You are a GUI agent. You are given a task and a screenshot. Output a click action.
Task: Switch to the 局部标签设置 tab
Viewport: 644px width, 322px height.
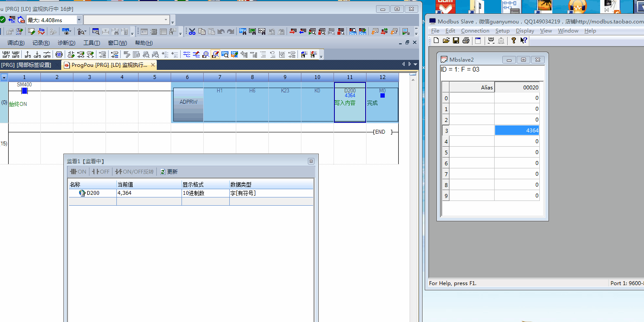click(26, 65)
